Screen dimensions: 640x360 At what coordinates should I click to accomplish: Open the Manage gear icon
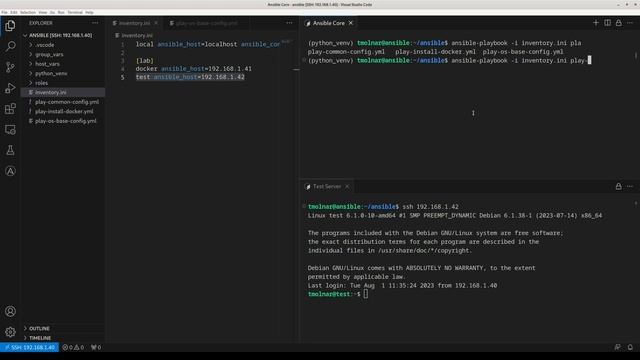point(10,332)
